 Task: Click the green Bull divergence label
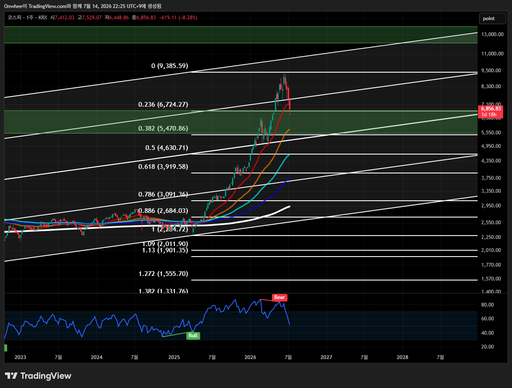(x=193, y=336)
